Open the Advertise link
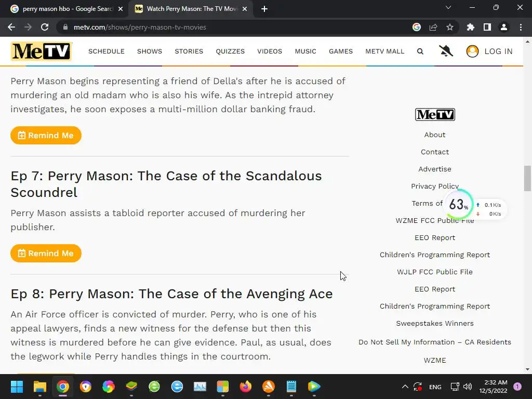The width and height of the screenshot is (532, 399). tap(435, 169)
